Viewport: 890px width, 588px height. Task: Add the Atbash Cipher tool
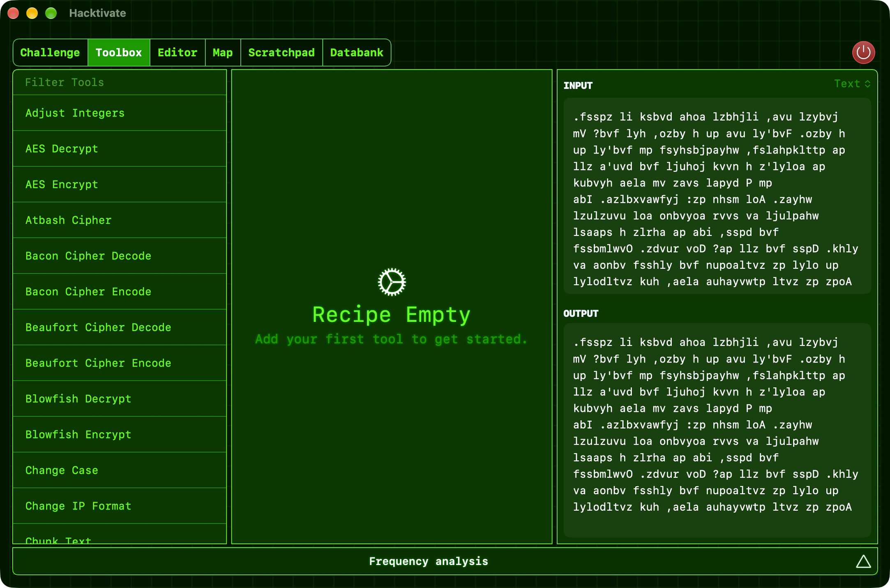tap(120, 220)
